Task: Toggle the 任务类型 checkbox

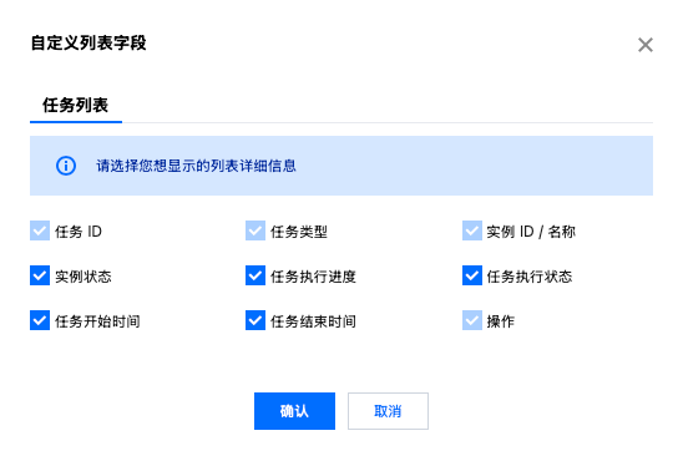Action: (255, 231)
